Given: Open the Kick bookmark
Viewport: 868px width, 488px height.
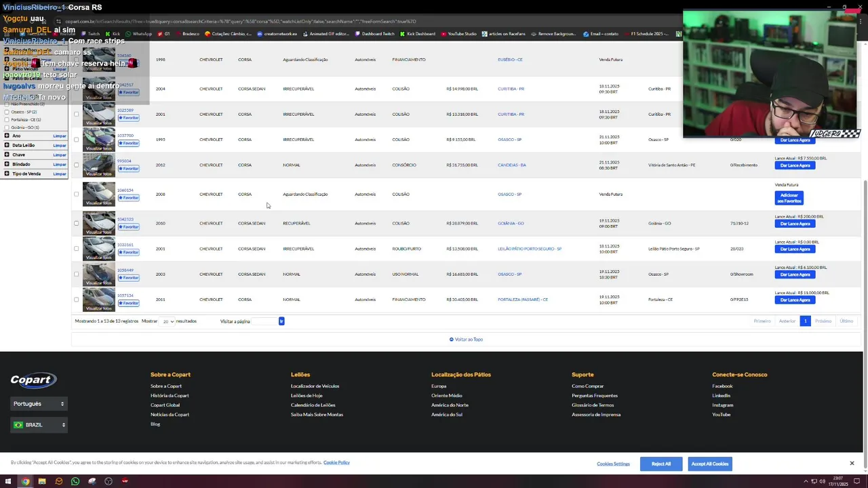Looking at the screenshot, I should pyautogui.click(x=113, y=34).
